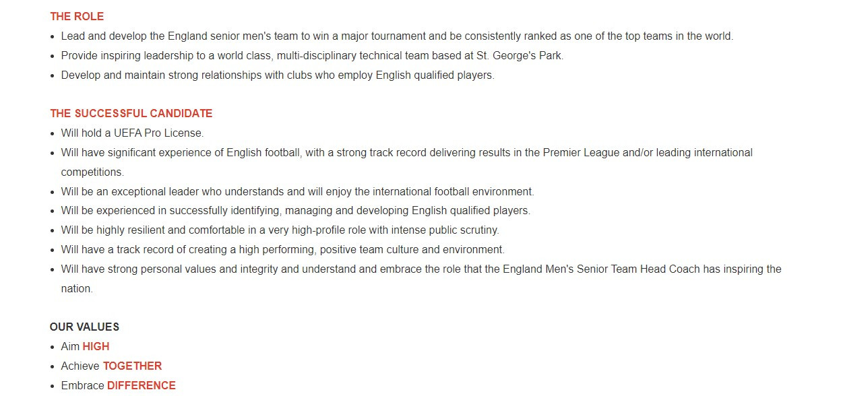Click the bullet about relationships with clubs

(278, 75)
